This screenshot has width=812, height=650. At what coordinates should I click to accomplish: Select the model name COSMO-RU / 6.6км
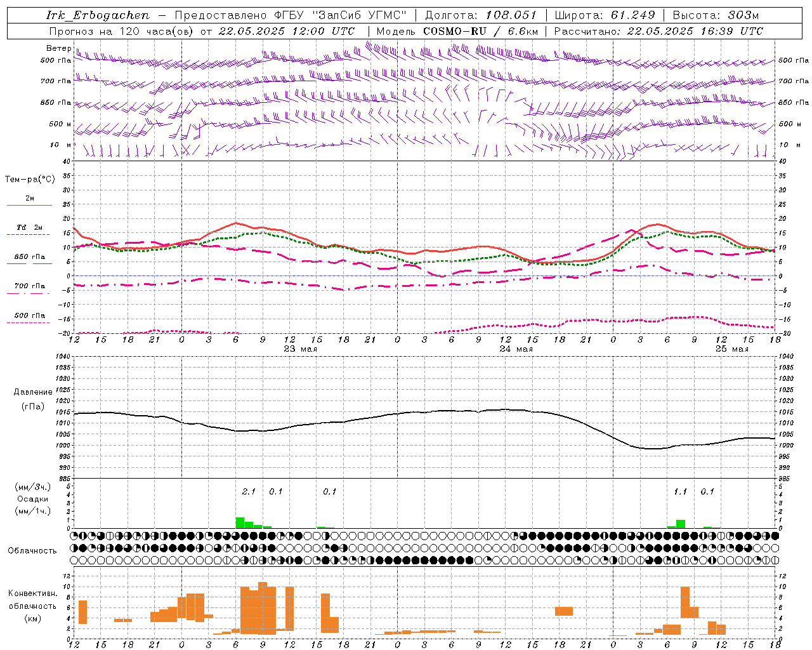click(x=481, y=31)
